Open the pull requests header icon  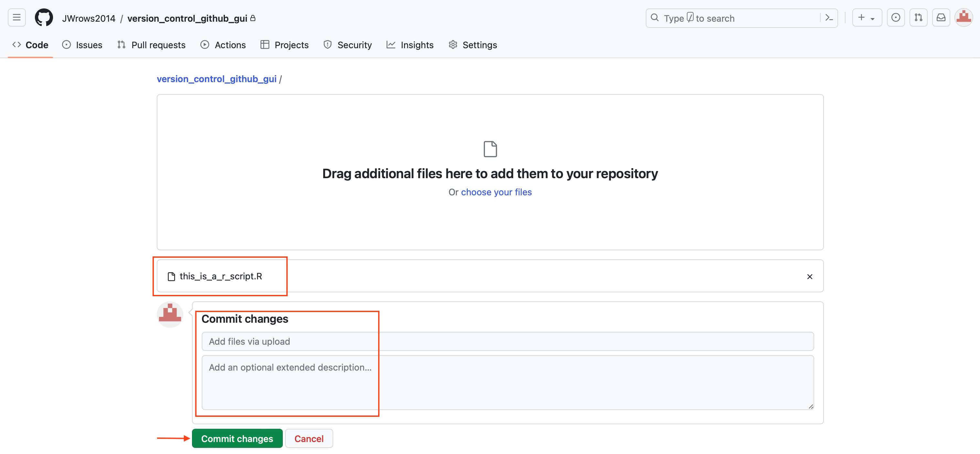[x=918, y=18]
